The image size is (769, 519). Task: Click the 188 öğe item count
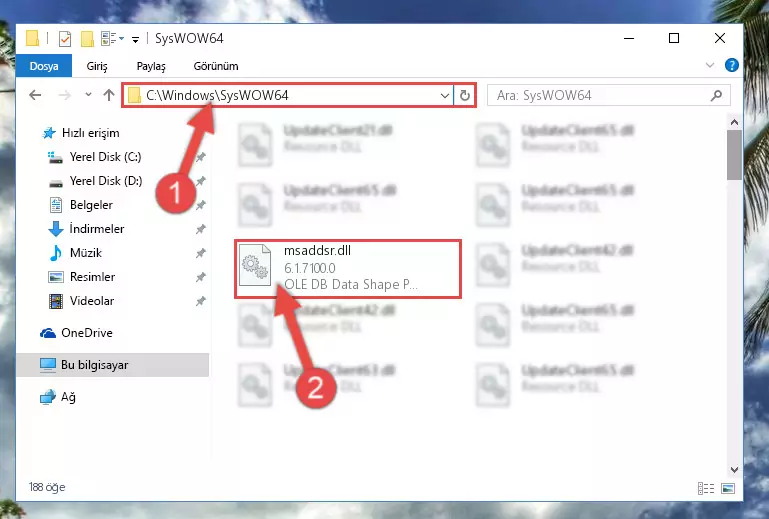click(47, 487)
